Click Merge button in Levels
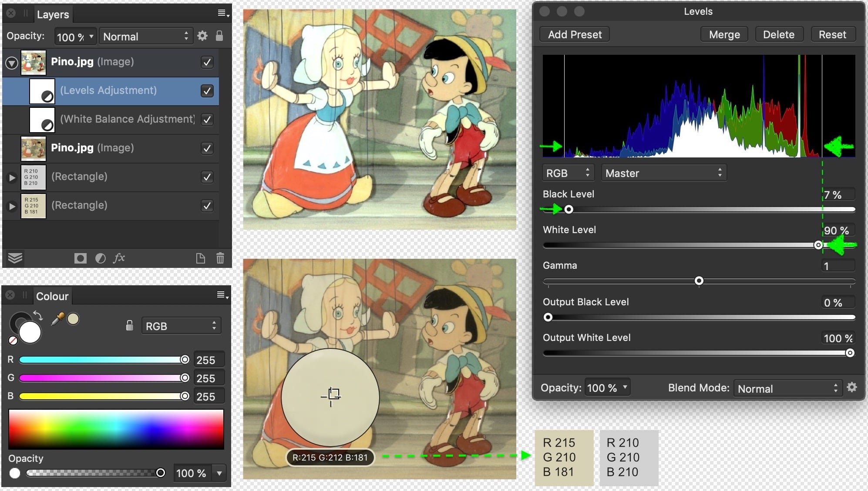868x491 pixels. pyautogui.click(x=724, y=34)
